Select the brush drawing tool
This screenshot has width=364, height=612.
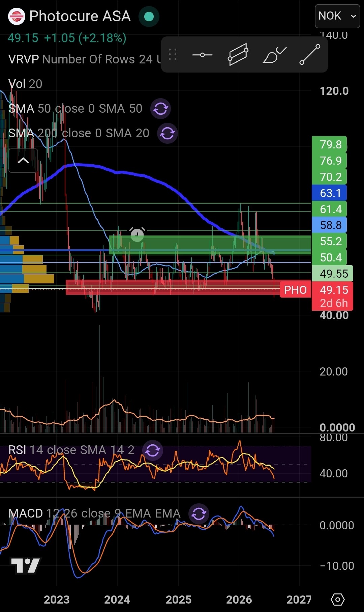click(x=274, y=55)
